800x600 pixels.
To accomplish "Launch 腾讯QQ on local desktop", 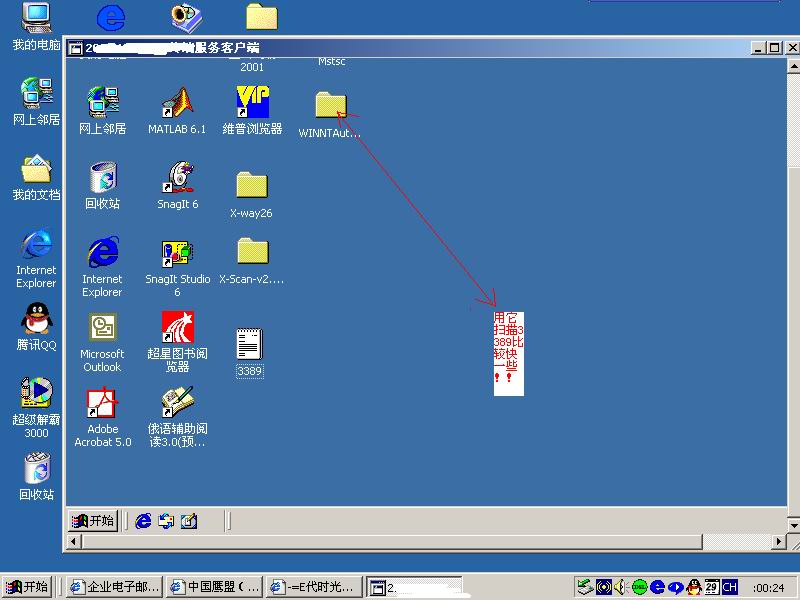I will tap(37, 319).
